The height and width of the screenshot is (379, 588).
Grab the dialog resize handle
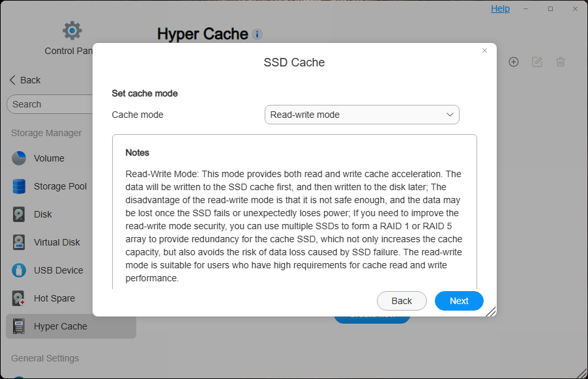[x=491, y=311]
